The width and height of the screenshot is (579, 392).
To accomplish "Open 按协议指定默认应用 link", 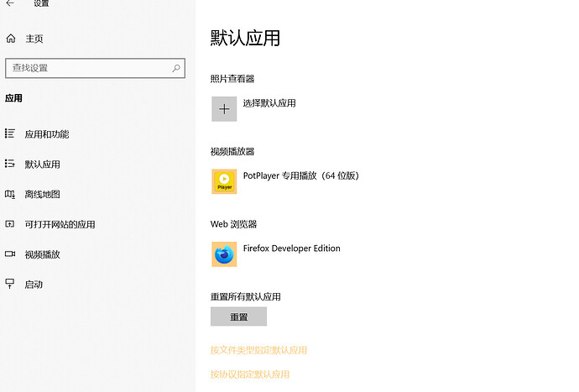I will tap(249, 374).
